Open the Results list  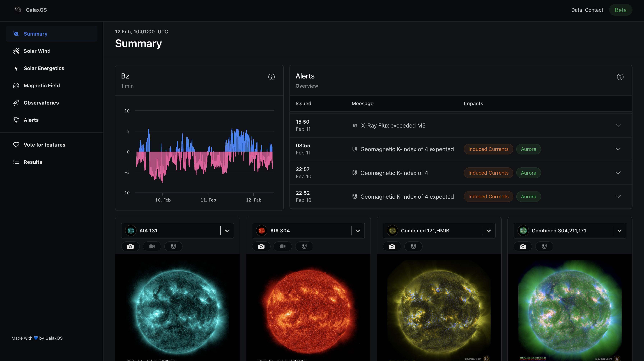pos(52,162)
